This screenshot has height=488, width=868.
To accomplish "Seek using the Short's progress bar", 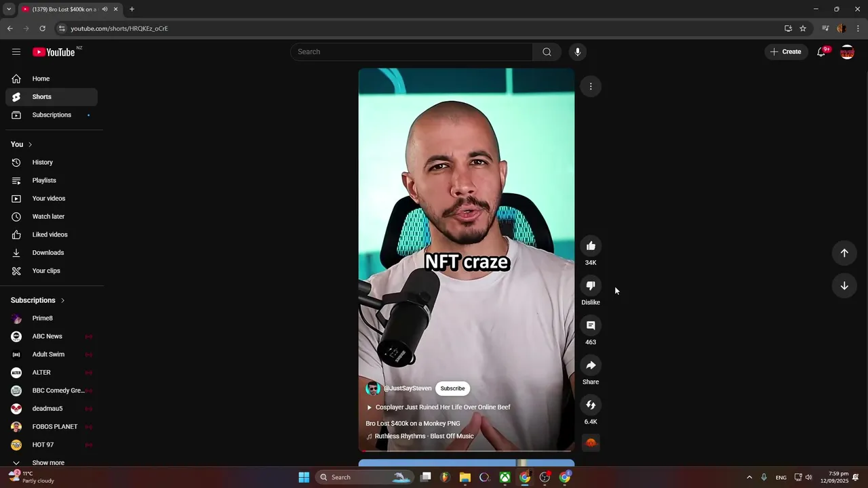I will point(467,451).
